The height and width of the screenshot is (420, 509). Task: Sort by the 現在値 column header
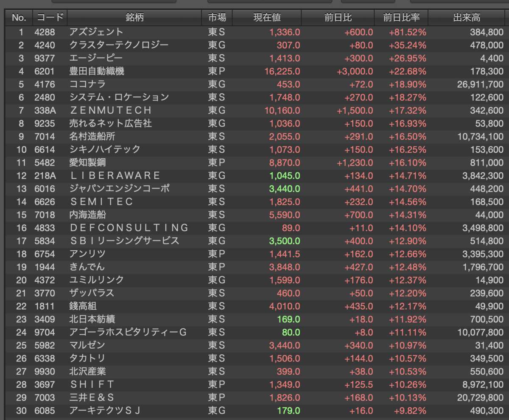(x=267, y=18)
